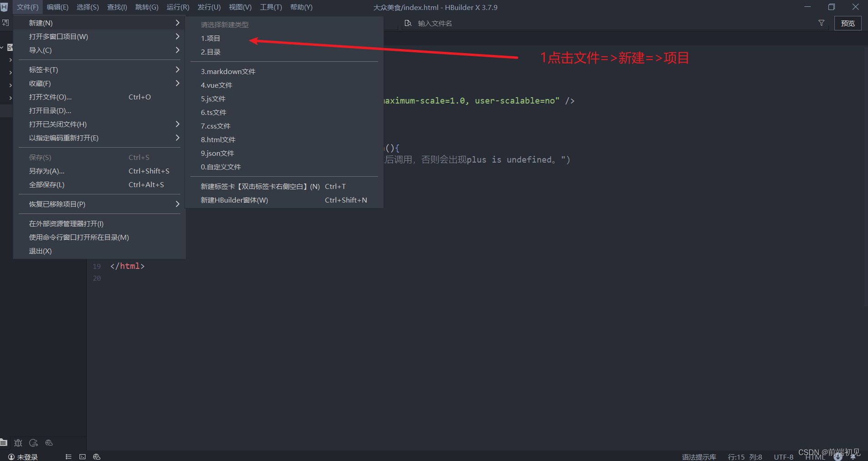Click 新建标签卡 menu entry
This screenshot has height=461, width=868.
[x=285, y=187]
